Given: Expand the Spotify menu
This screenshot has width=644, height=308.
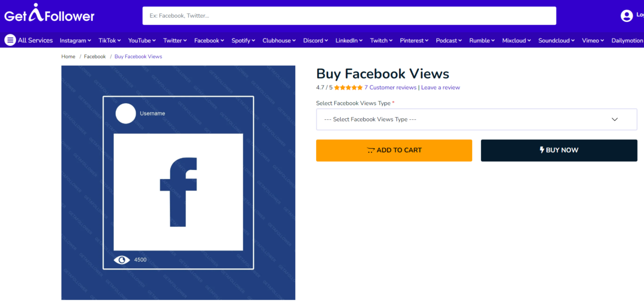Looking at the screenshot, I should (x=244, y=40).
